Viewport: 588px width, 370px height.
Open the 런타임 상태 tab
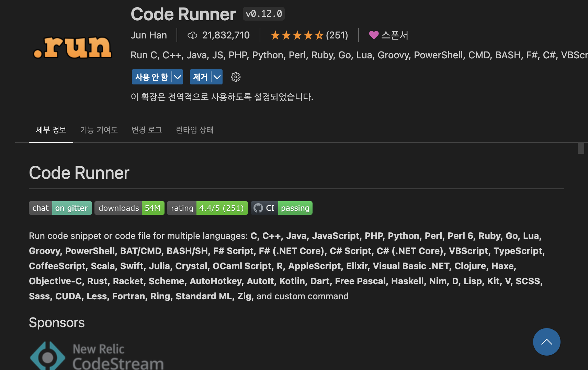195,130
